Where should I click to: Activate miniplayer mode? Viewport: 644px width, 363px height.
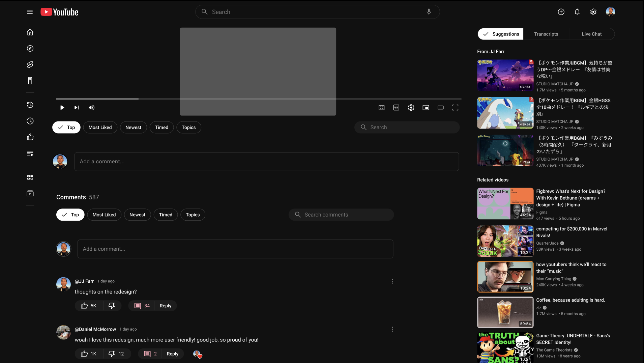(426, 108)
